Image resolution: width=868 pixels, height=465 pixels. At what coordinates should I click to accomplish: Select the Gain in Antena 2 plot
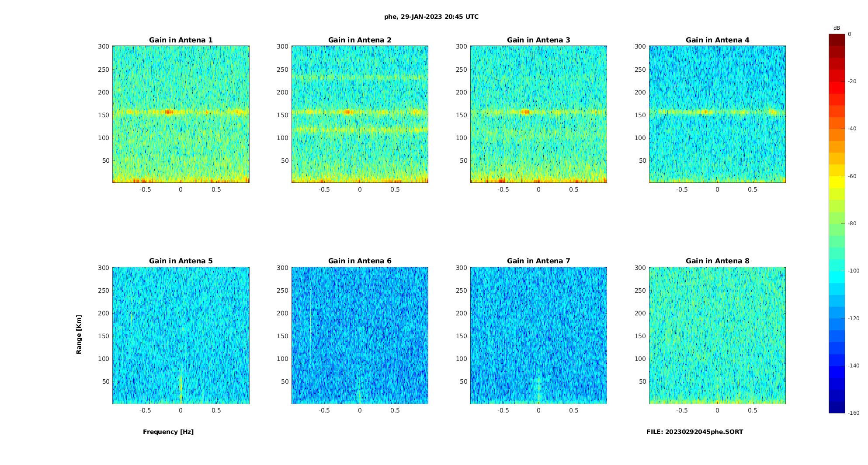(360, 114)
